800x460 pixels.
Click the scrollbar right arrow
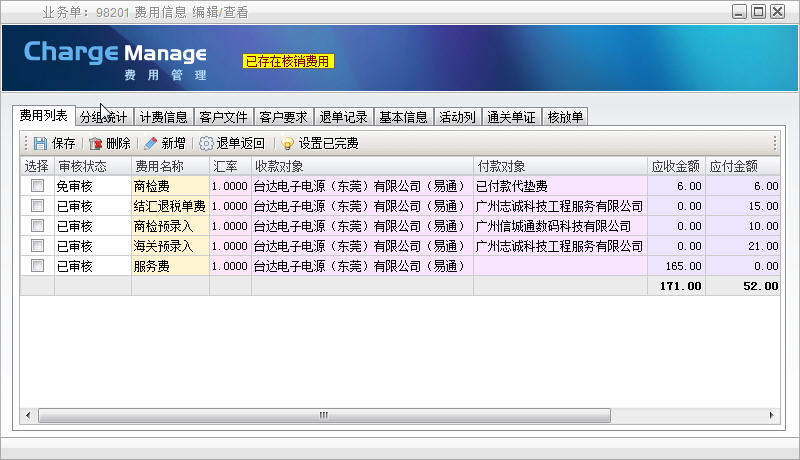[771, 415]
